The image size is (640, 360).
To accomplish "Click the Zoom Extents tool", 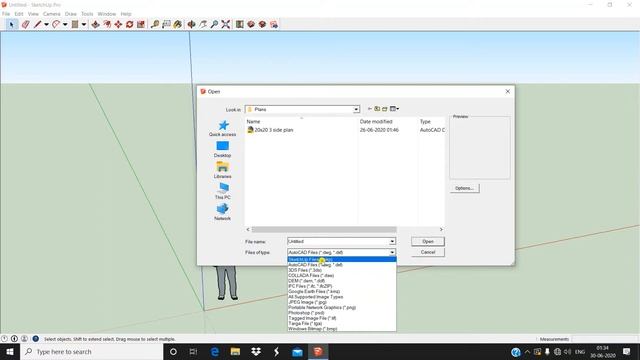I will [226, 24].
